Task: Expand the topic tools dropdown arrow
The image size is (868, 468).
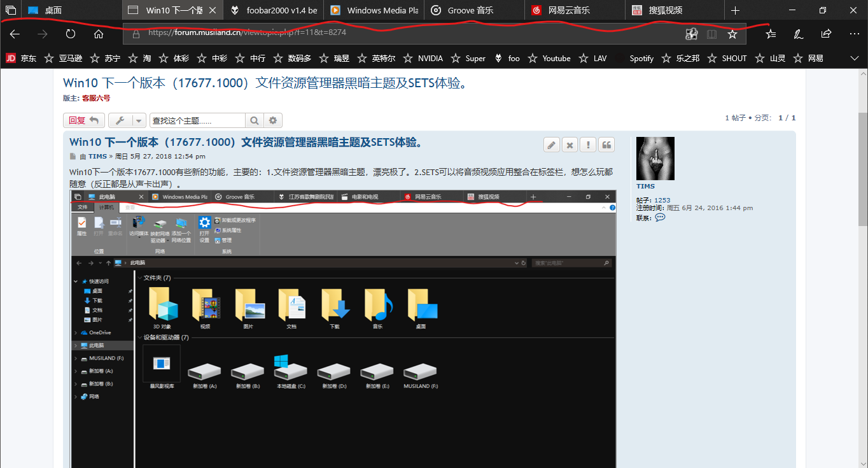Action: pos(139,120)
